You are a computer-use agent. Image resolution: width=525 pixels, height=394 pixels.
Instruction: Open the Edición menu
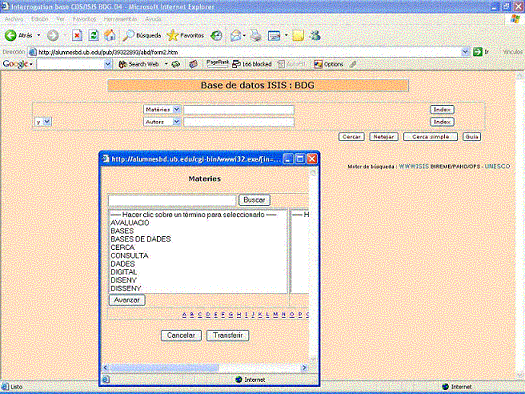point(40,19)
